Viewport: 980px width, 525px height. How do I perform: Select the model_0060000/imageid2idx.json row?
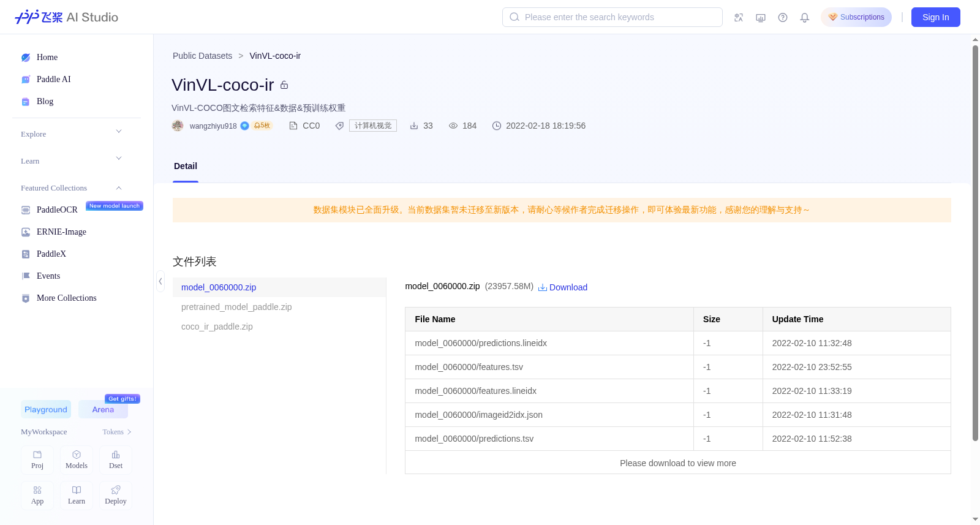678,415
